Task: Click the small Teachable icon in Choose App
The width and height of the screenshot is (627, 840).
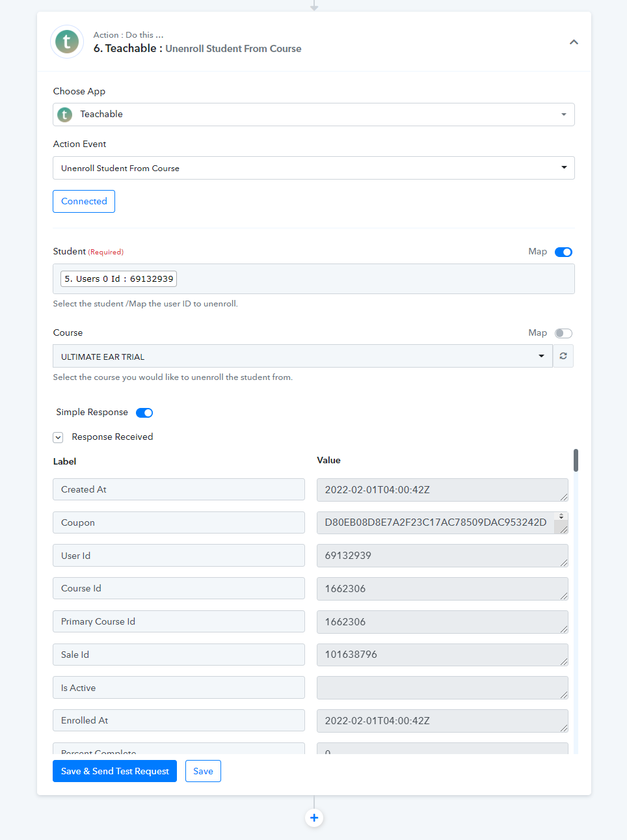Action: pyautogui.click(x=65, y=115)
